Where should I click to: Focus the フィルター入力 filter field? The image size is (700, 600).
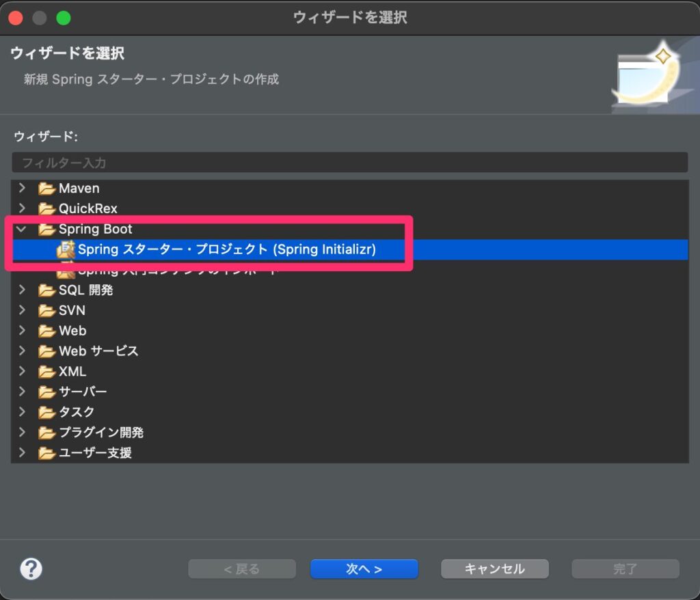coord(349,163)
